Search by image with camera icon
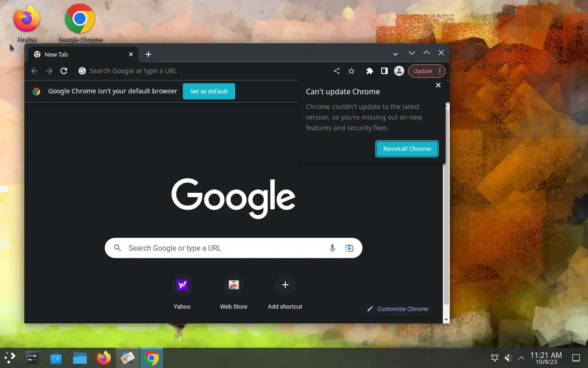The width and height of the screenshot is (588, 368). click(349, 248)
